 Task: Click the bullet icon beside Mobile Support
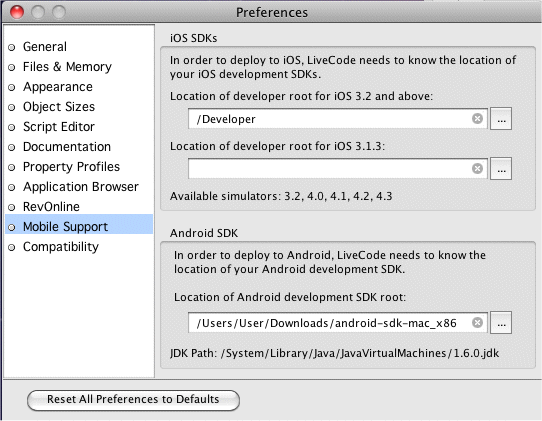click(x=12, y=227)
